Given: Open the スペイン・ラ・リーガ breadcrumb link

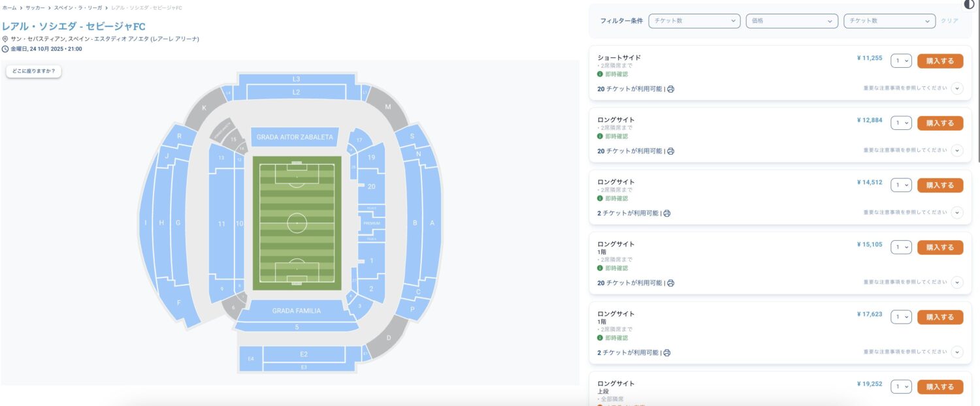Looking at the screenshot, I should pos(78,7).
